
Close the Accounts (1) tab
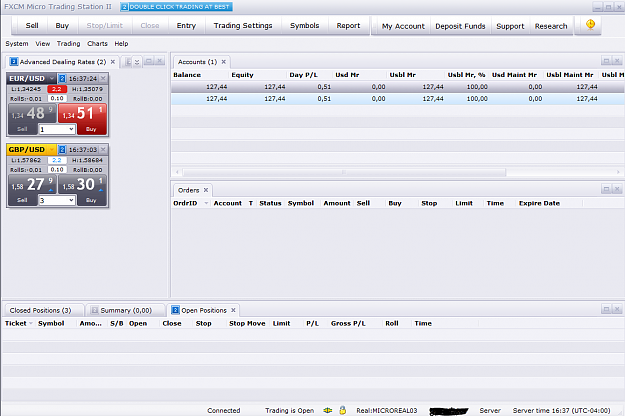(224, 62)
